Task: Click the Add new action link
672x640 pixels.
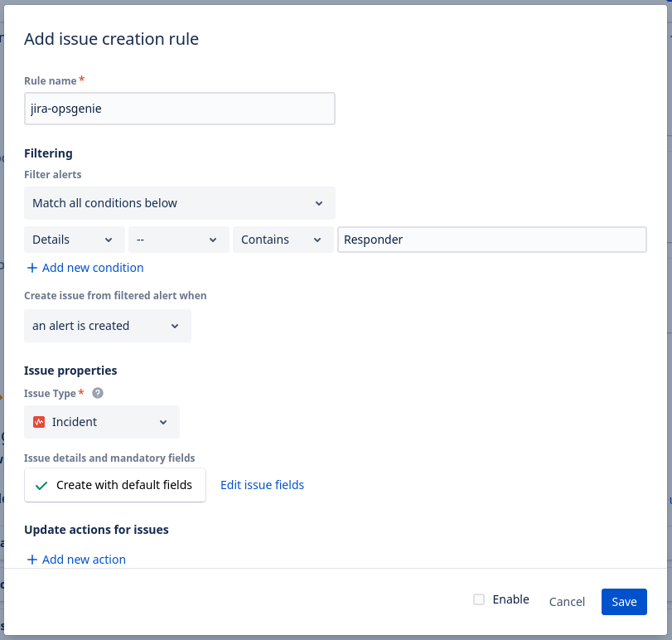Action: click(84, 560)
